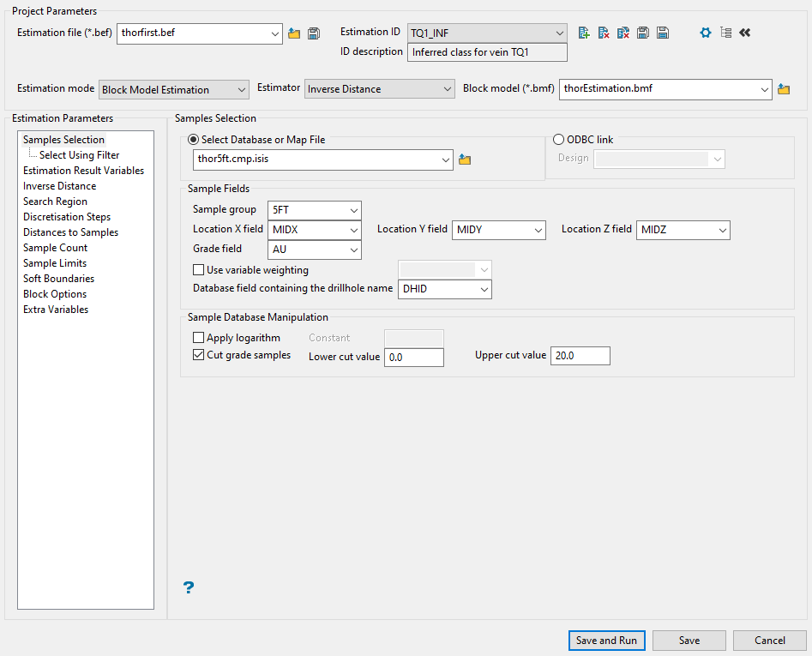812x656 pixels.
Task: Select Search Region in the parameters list
Action: click(x=55, y=202)
